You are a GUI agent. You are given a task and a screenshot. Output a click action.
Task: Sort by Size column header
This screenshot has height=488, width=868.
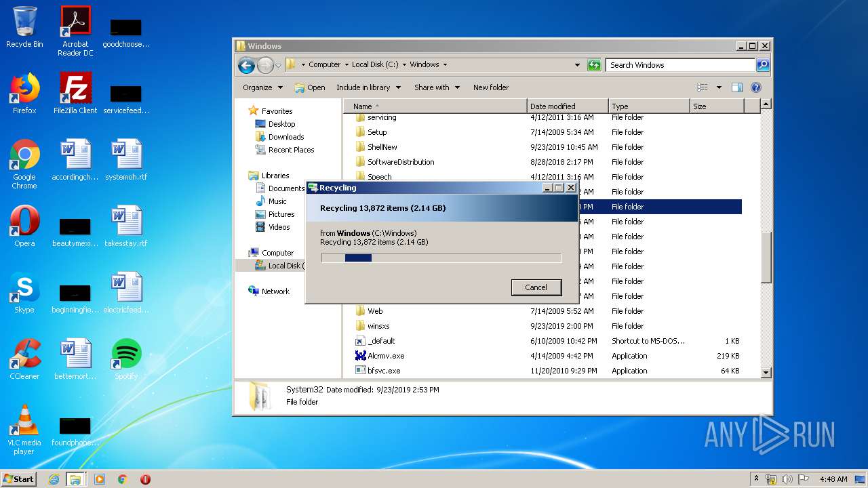tap(717, 106)
